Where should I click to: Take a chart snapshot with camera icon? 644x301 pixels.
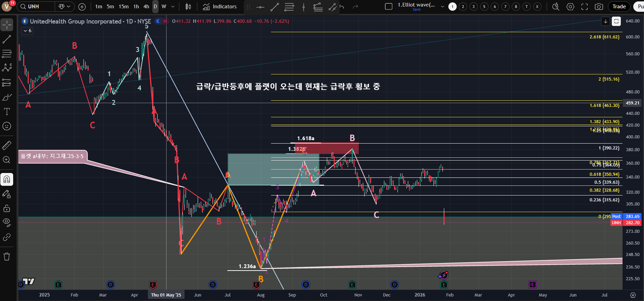pyautogui.click(x=599, y=7)
